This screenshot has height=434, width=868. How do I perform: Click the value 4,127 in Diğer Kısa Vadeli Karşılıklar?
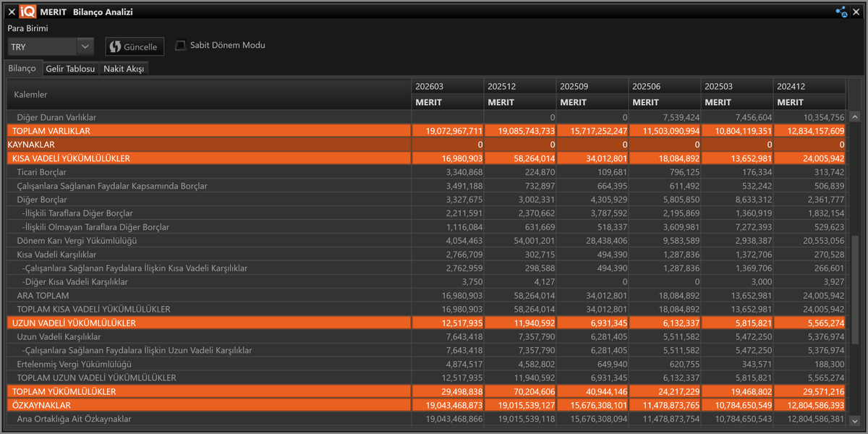544,282
